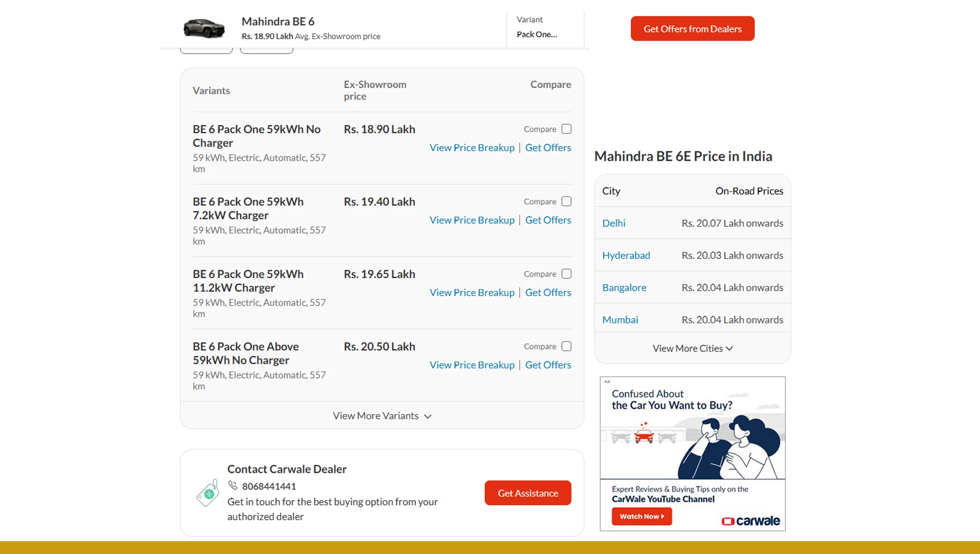
Task: Click Get Offers from Dealers
Action: [x=692, y=28]
